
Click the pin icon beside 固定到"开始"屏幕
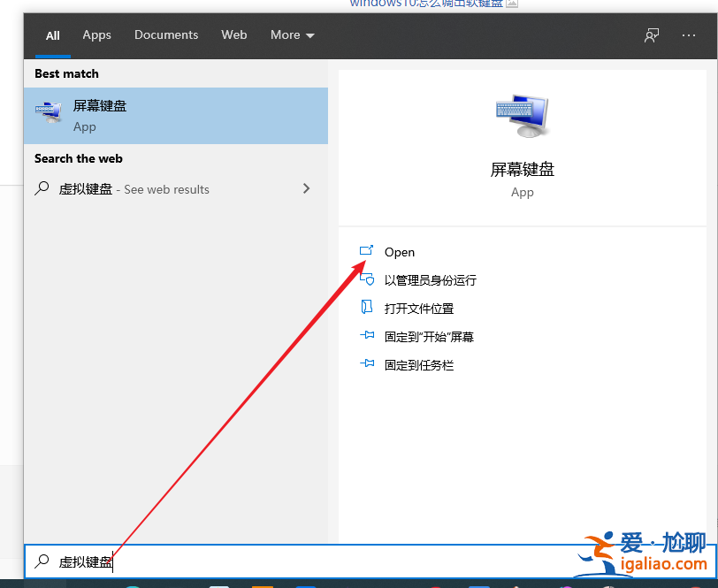[x=367, y=337]
